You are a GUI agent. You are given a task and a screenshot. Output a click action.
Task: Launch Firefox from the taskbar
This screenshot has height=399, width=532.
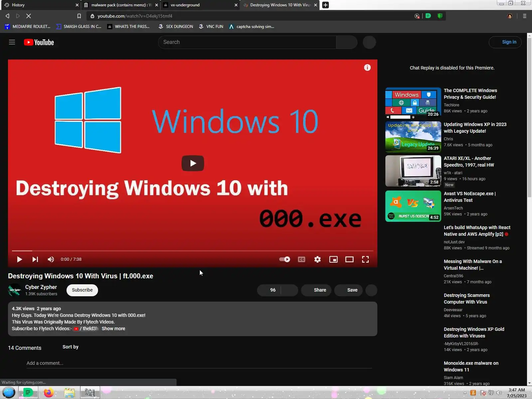tap(49, 393)
